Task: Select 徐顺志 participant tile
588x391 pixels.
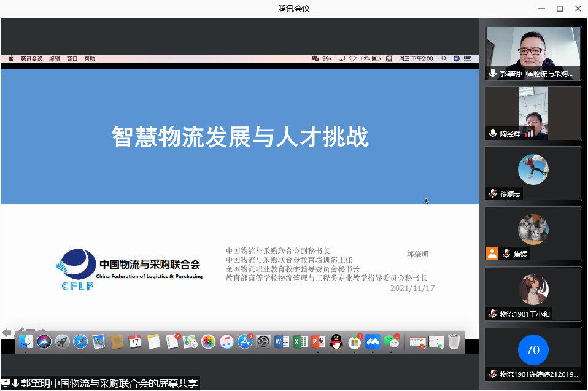Action: (533, 173)
